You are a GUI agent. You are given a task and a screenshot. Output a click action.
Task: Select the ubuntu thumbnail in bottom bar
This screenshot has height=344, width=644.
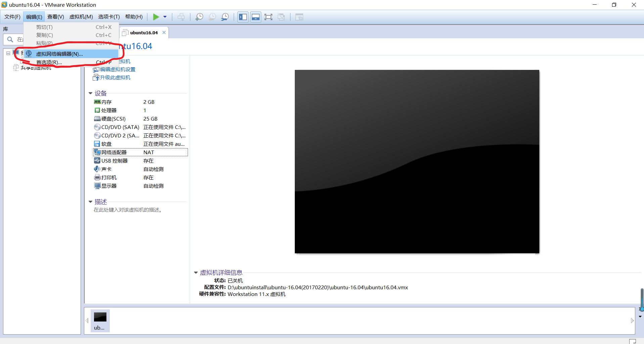[x=100, y=321]
